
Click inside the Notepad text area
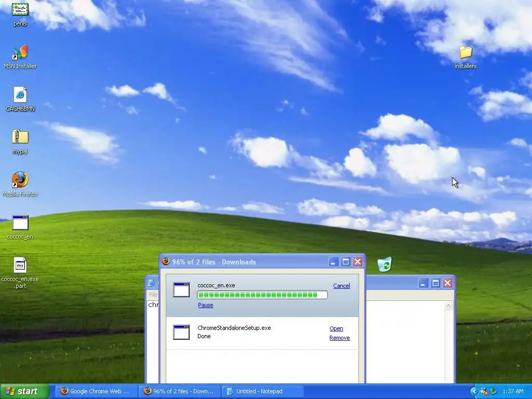pyautogui.click(x=405, y=342)
